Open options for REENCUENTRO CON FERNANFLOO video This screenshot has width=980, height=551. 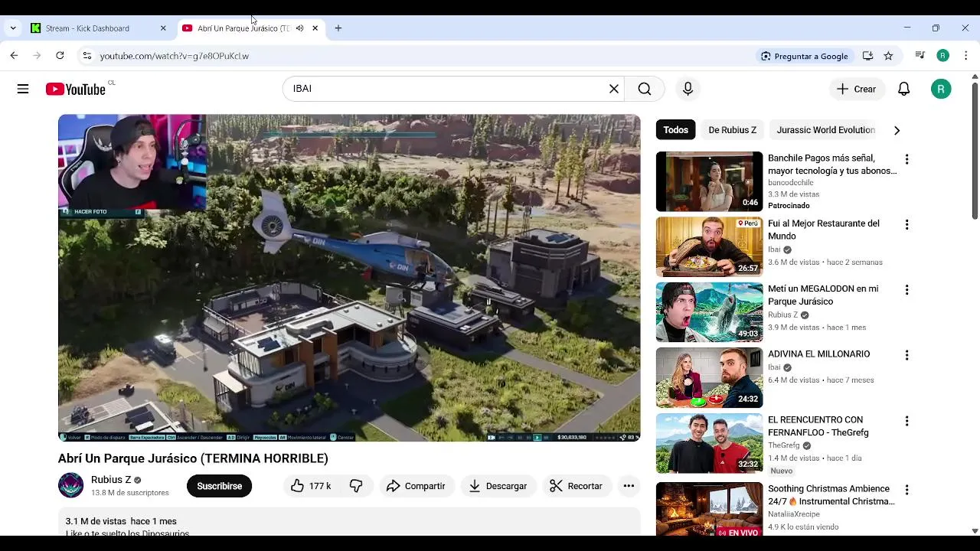pyautogui.click(x=906, y=421)
